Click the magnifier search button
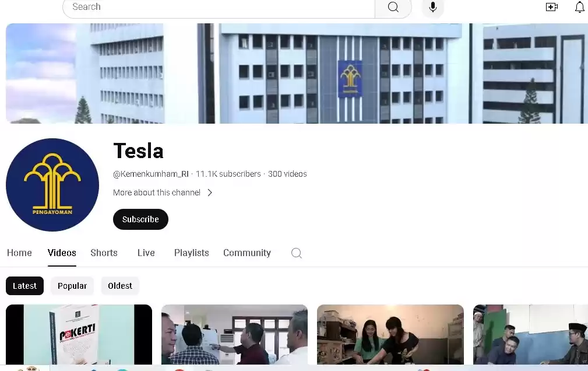The width and height of the screenshot is (588, 371). [393, 7]
